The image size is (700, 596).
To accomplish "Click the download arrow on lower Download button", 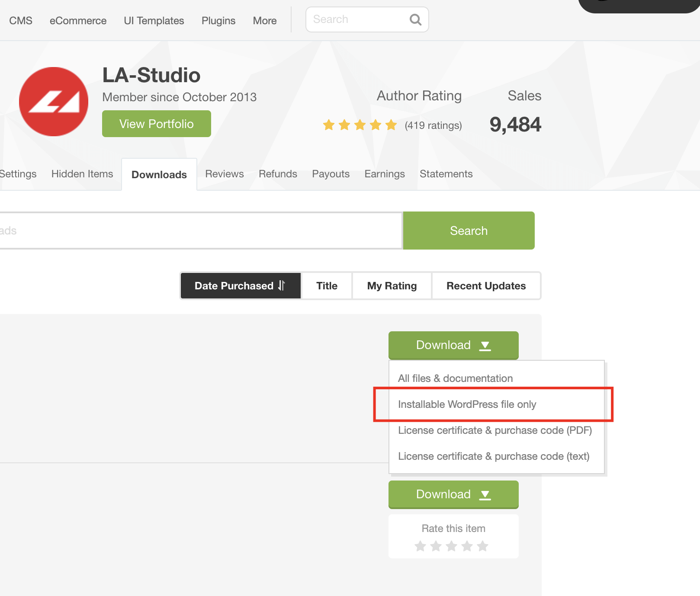I will 485,495.
